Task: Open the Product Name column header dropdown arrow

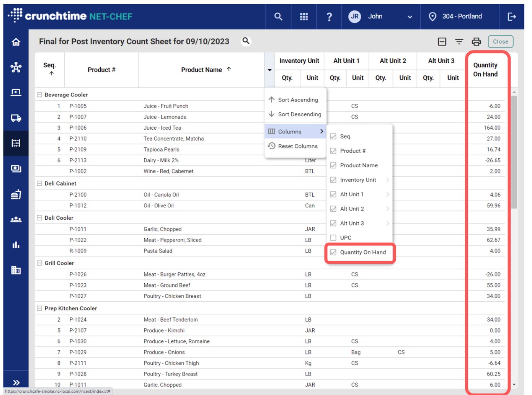Action: (269, 70)
